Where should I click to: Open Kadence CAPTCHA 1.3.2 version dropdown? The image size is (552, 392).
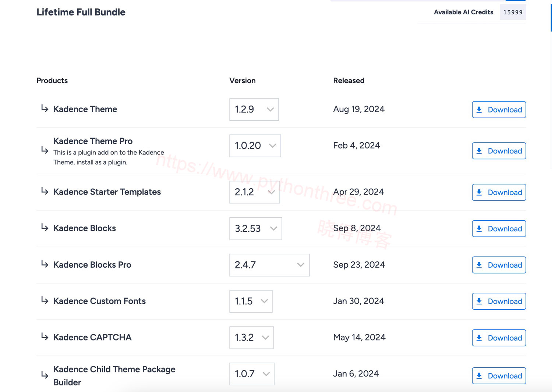pos(251,338)
